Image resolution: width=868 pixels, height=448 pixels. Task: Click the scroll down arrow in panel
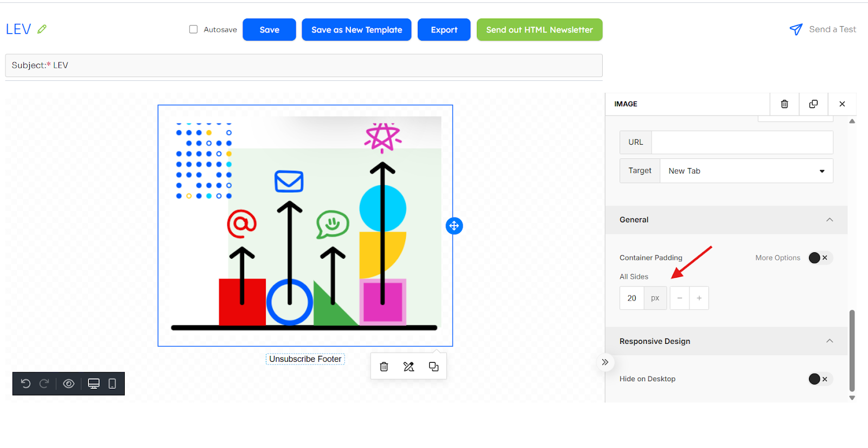852,398
